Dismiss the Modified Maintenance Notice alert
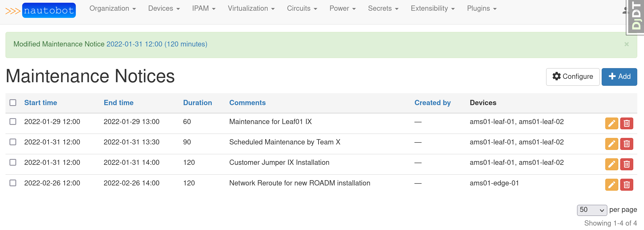The image size is (644, 230). (627, 44)
